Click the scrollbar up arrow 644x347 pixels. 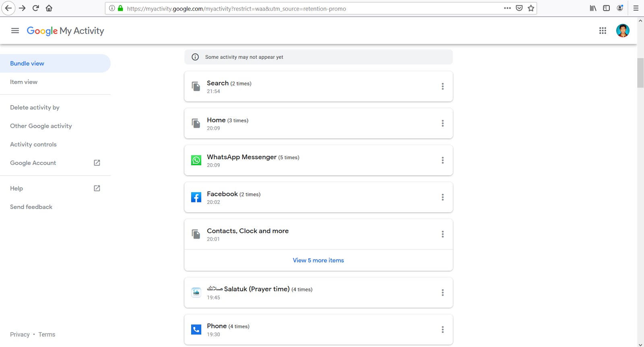[640, 20]
